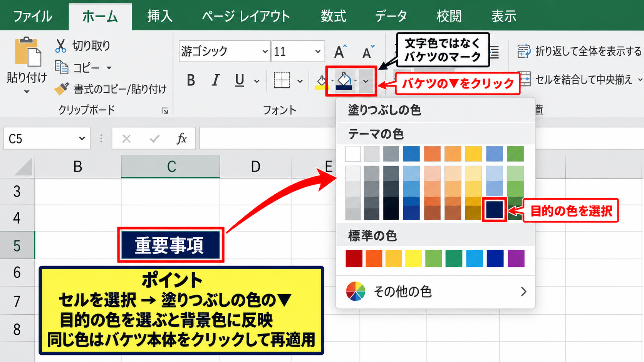Click the 切り取り text button
Viewport: 644px width, 362px height.
(x=91, y=46)
